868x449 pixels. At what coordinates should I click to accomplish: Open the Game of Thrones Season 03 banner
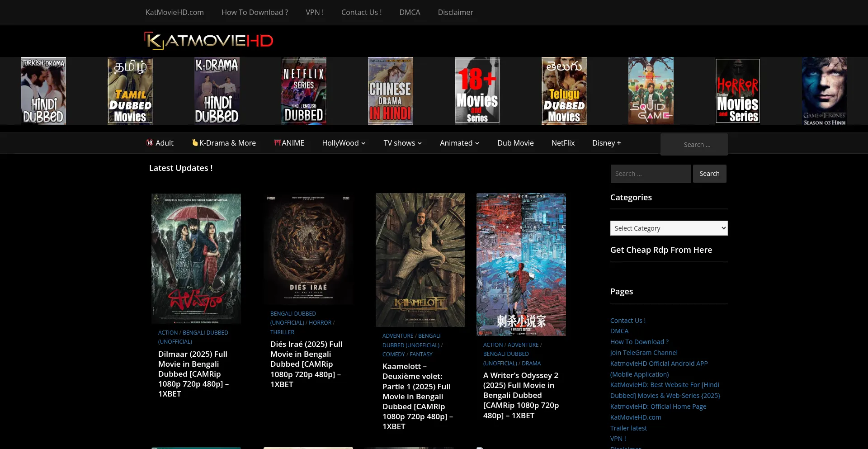(x=824, y=90)
